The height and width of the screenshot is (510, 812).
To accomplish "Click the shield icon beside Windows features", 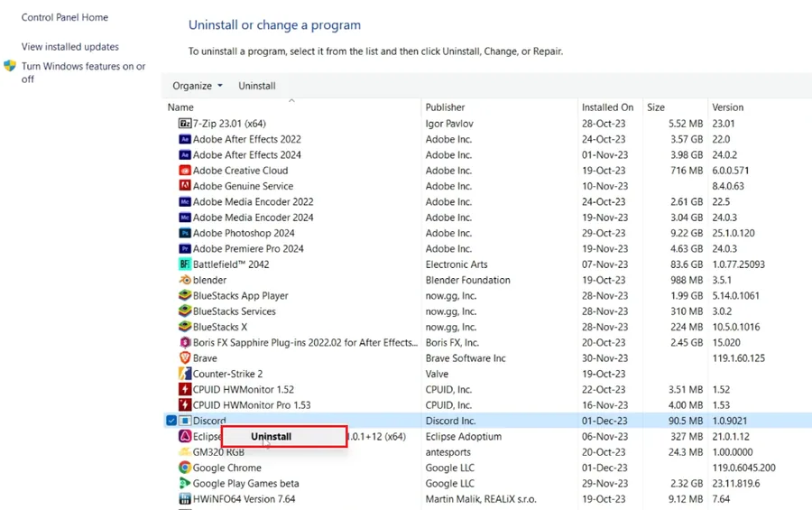I will pyautogui.click(x=10, y=66).
